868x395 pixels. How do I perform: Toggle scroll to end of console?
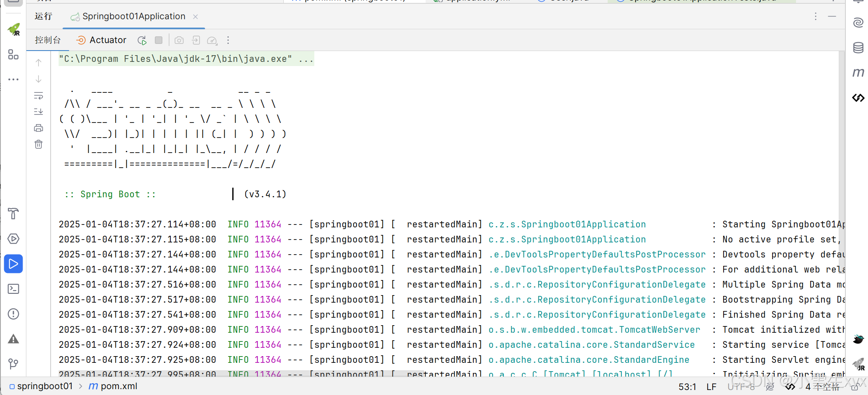(x=39, y=112)
